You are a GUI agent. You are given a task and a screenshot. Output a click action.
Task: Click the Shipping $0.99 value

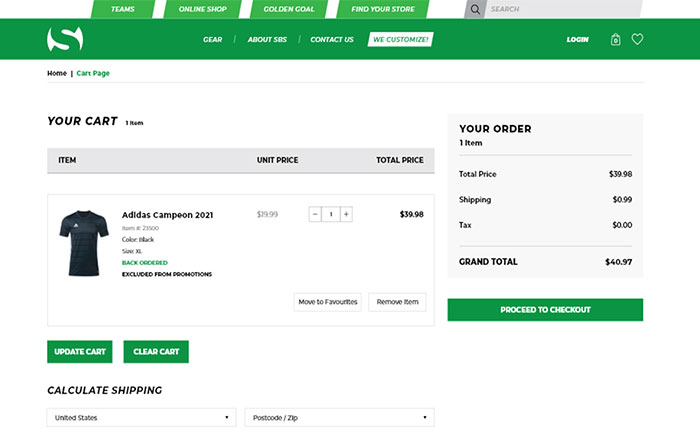click(x=622, y=200)
